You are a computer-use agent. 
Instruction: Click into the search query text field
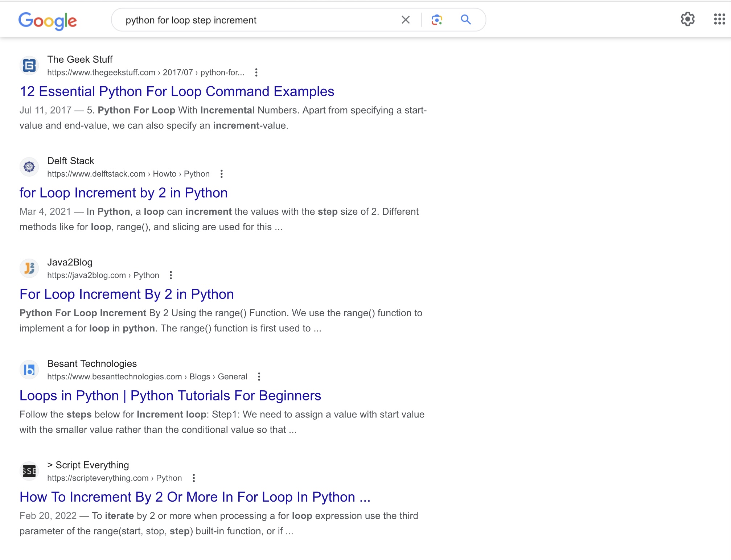(x=254, y=20)
